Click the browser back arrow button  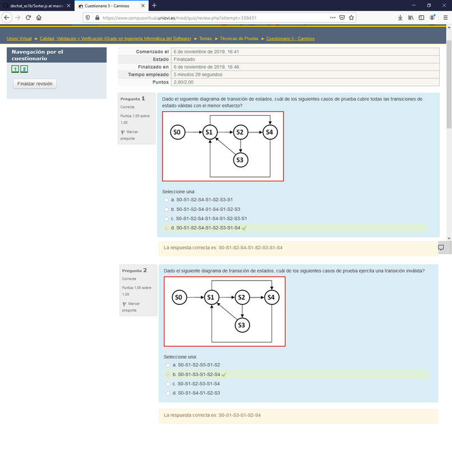[8, 17]
